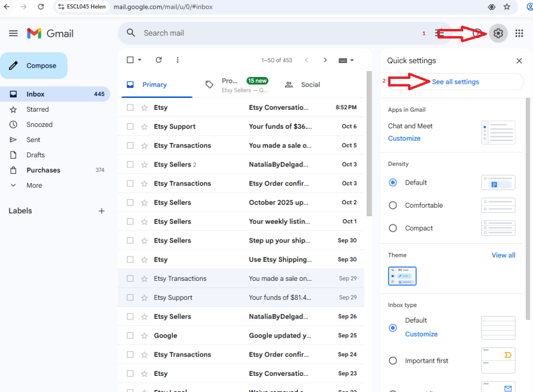Select the Compact density radio button

point(392,228)
